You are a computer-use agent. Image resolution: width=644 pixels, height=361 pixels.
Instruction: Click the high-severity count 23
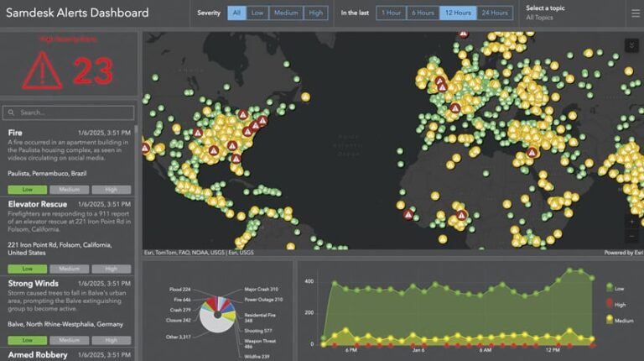click(93, 71)
